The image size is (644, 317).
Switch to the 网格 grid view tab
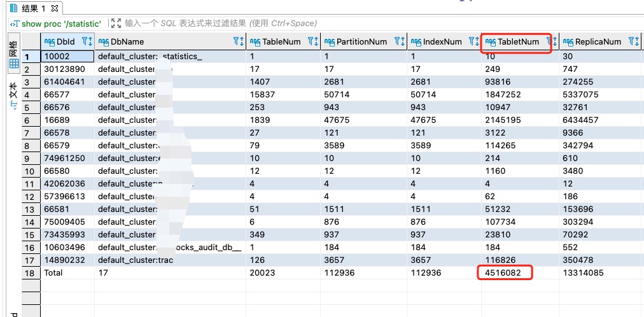click(13, 55)
